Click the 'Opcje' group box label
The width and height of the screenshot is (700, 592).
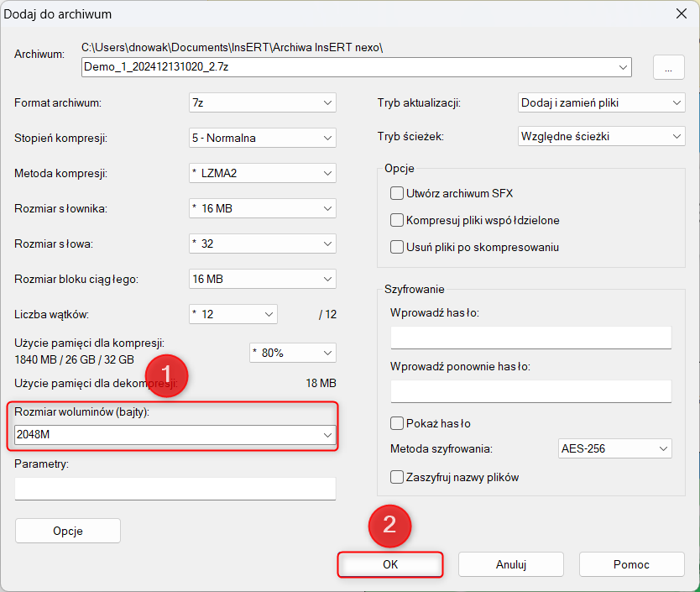400,169
